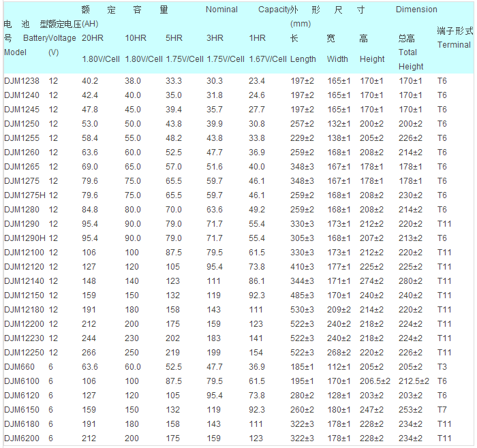Click the DJM6120 model name
This screenshot has height=448, width=477.
(x=22, y=395)
